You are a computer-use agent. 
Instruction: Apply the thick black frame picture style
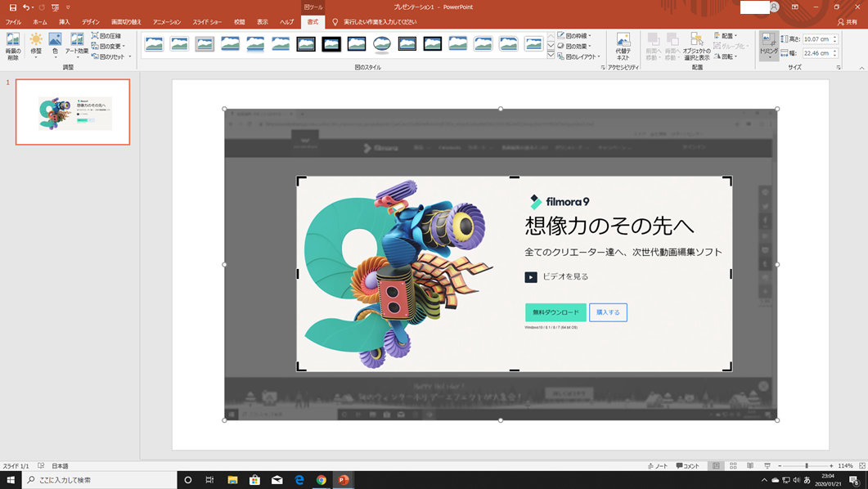coord(331,43)
